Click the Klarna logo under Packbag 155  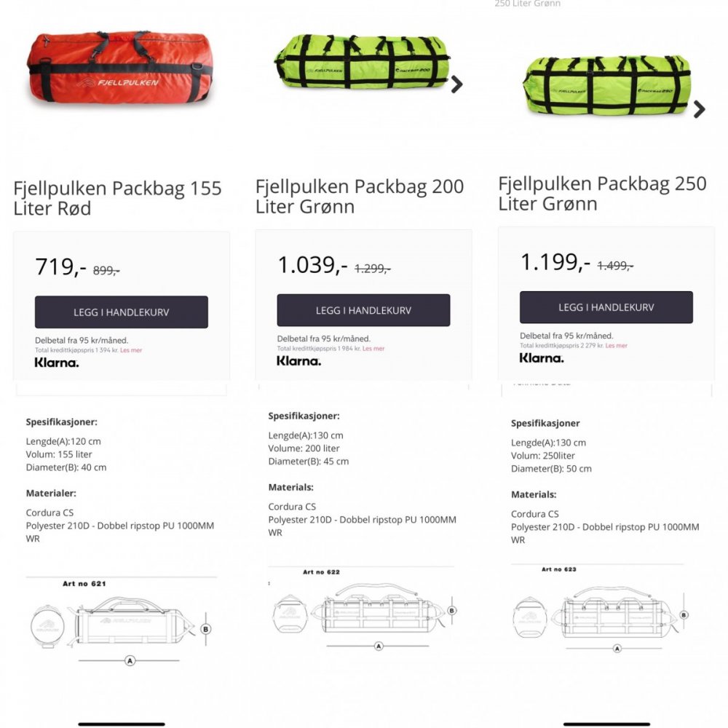57,363
